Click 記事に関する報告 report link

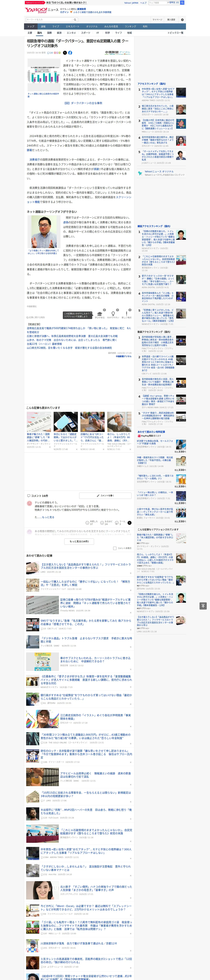[x=35, y=317]
